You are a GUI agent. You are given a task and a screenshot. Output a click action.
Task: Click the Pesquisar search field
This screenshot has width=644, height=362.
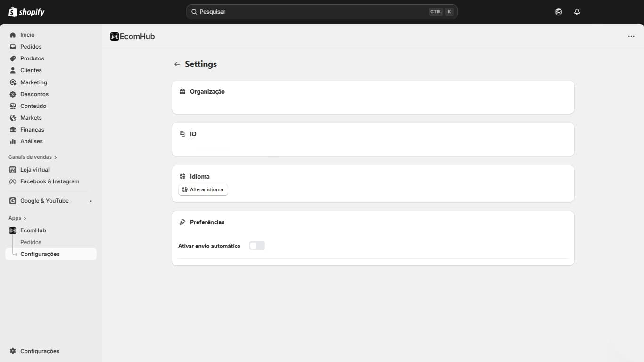coord(311,12)
